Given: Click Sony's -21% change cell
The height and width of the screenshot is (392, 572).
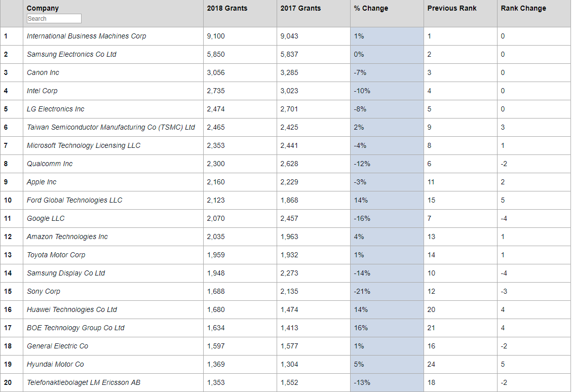Looking at the screenshot, I should (387, 291).
